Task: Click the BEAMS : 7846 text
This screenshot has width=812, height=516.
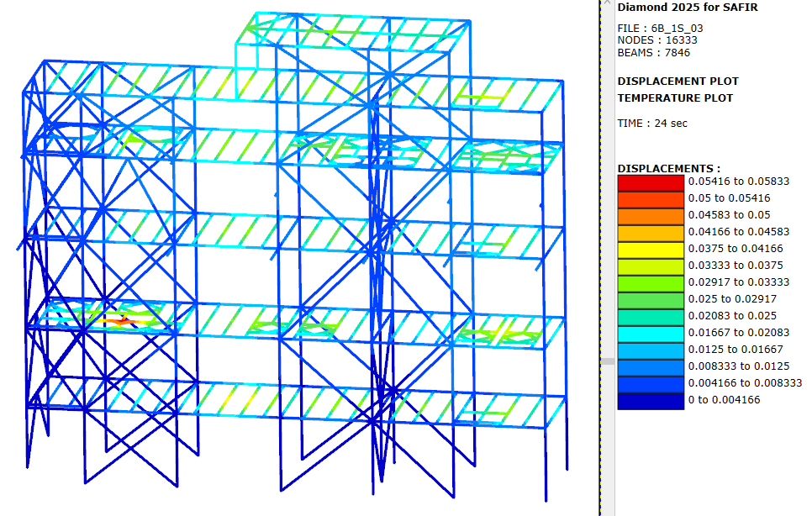Action: 654,52
